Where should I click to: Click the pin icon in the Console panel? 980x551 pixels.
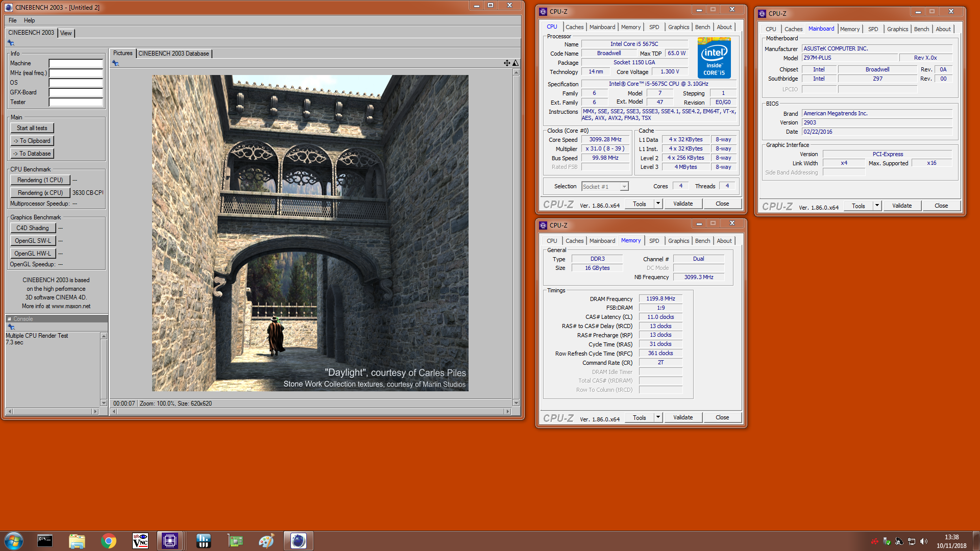tap(11, 327)
